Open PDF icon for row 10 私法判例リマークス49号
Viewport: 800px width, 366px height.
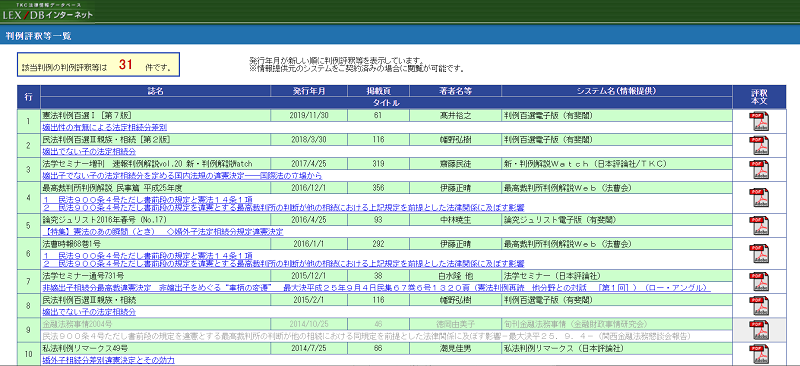[759, 355]
